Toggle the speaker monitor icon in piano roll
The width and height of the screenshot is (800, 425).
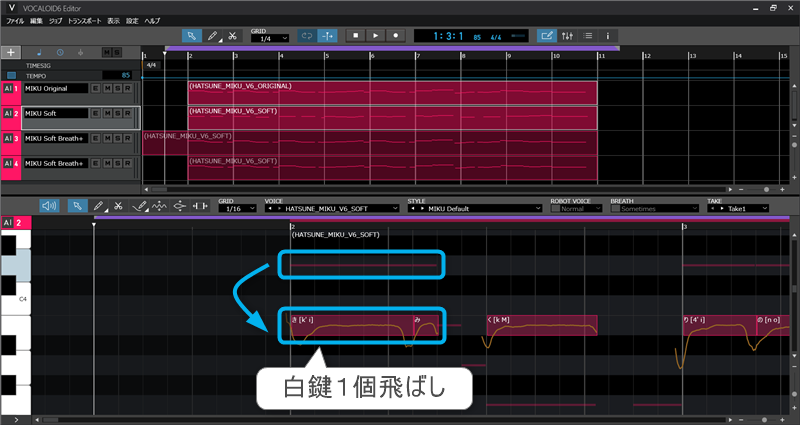coord(49,206)
